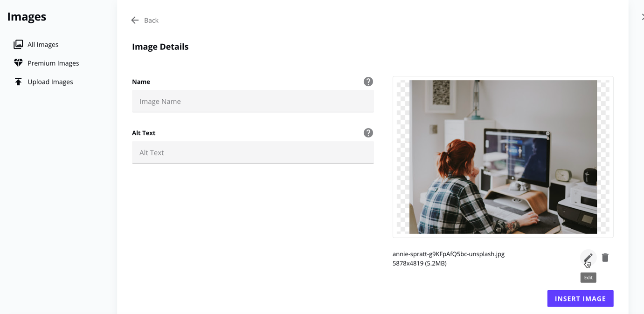Click the INSERT IMAGE button
644x314 pixels.
point(580,299)
